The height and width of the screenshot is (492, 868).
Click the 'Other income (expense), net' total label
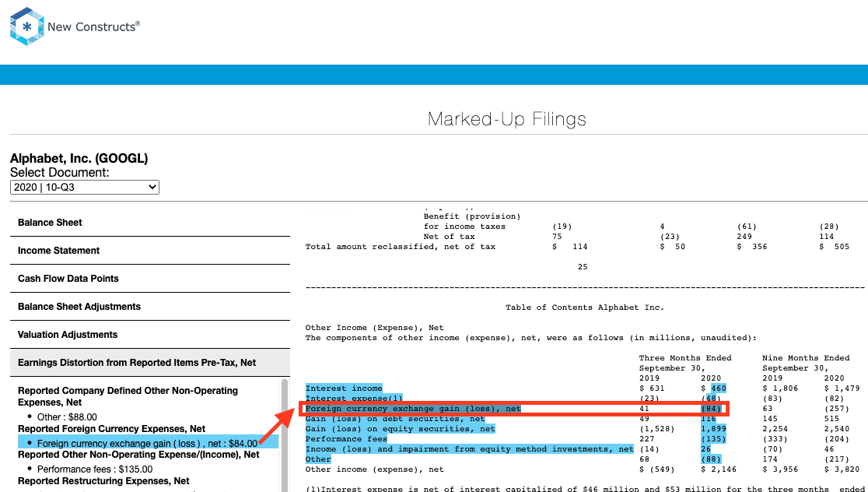tap(375, 469)
